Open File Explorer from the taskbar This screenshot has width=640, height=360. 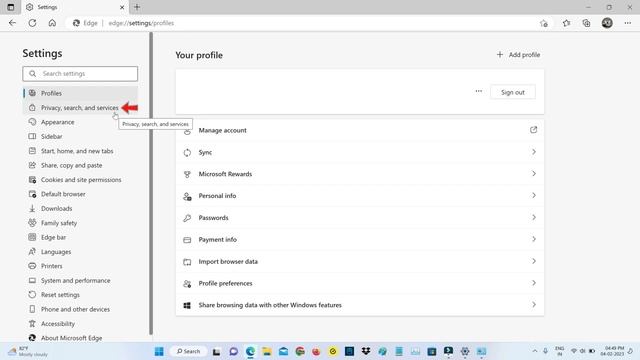[x=267, y=351]
